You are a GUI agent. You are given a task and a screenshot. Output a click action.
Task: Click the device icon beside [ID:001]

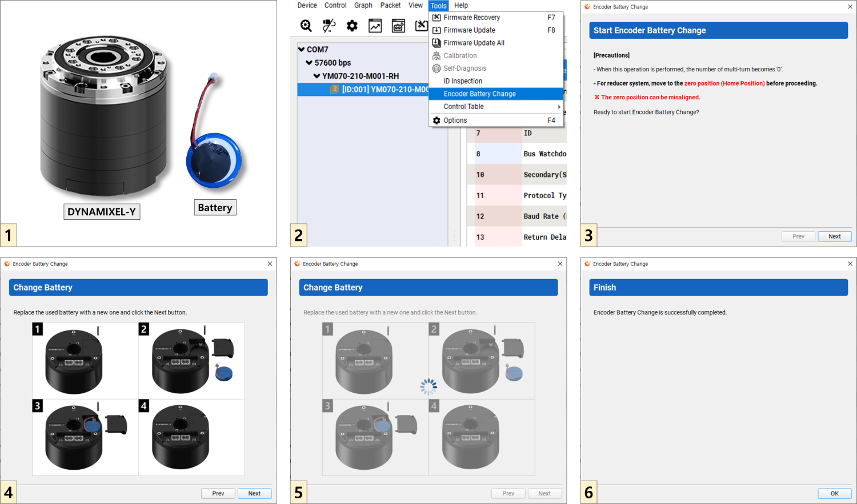pyautogui.click(x=334, y=90)
